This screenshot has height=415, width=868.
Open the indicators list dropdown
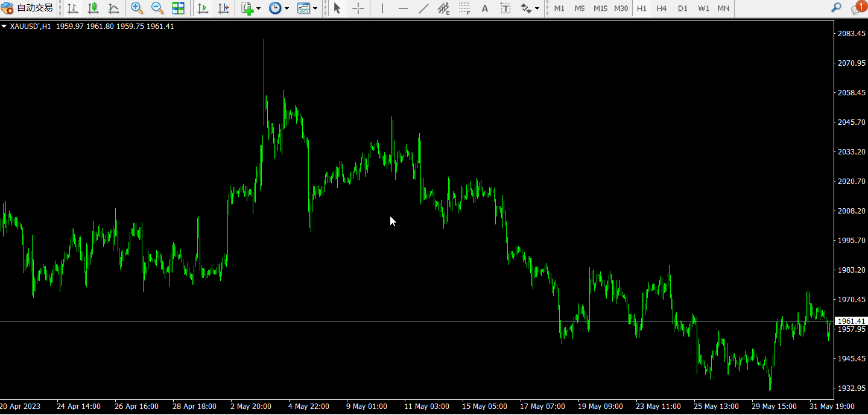250,8
